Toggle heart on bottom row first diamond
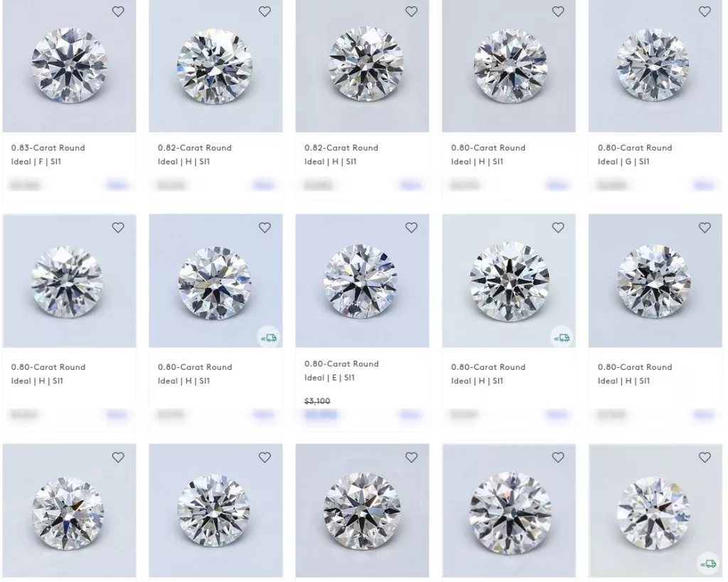 (118, 457)
